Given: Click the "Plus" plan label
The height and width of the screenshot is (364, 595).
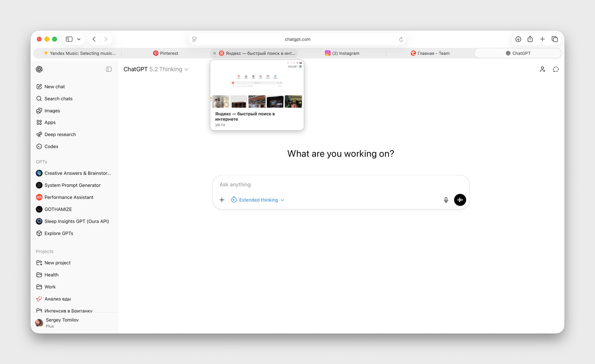Looking at the screenshot, I should (x=50, y=326).
